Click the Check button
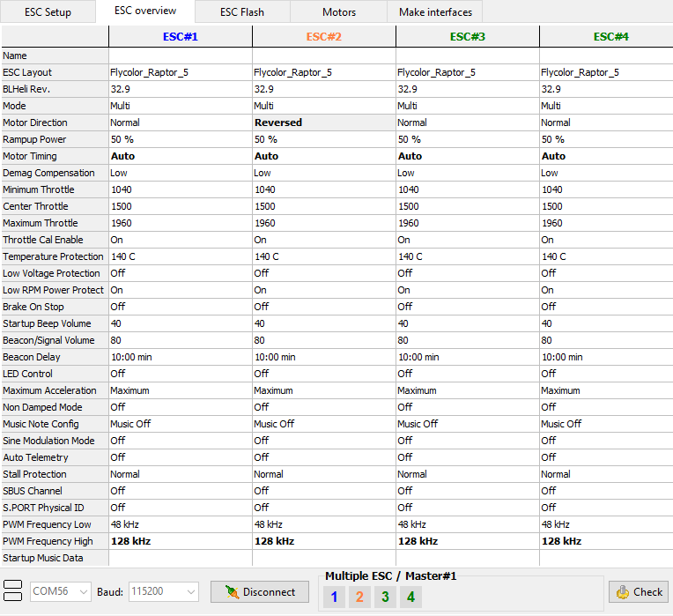The height and width of the screenshot is (616, 673). (x=639, y=592)
